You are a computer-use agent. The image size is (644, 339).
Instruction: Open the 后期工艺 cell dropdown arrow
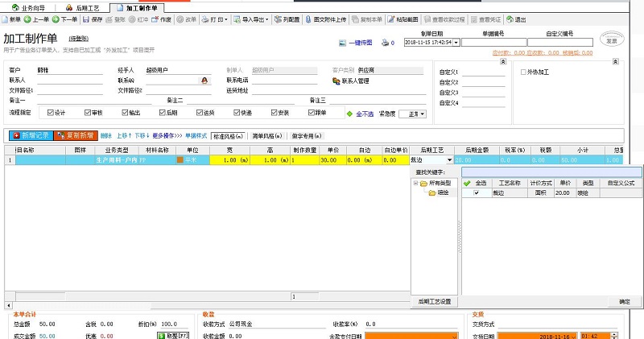coord(449,160)
